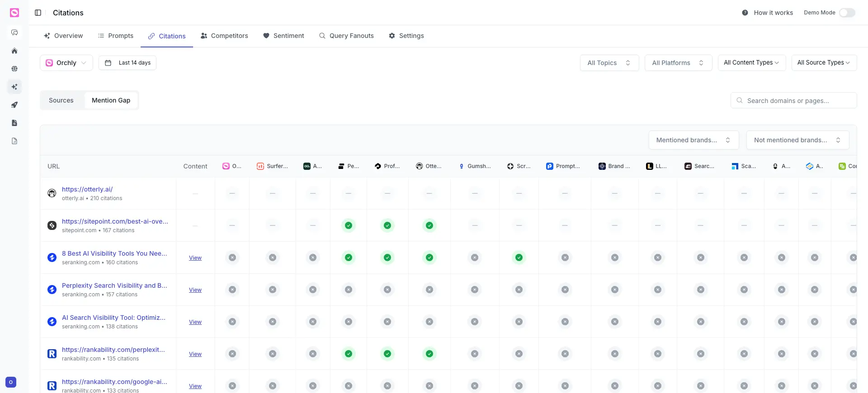This screenshot has height=393, width=868.
Task: Open the file report icon in sidebar
Action: (x=14, y=141)
